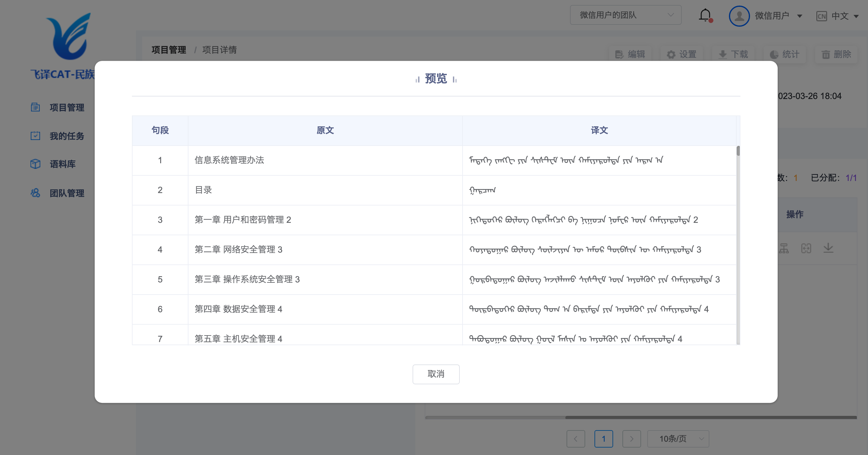This screenshot has width=868, height=455.
Task: Go to 团队管理 in the sidebar menu
Action: (67, 193)
